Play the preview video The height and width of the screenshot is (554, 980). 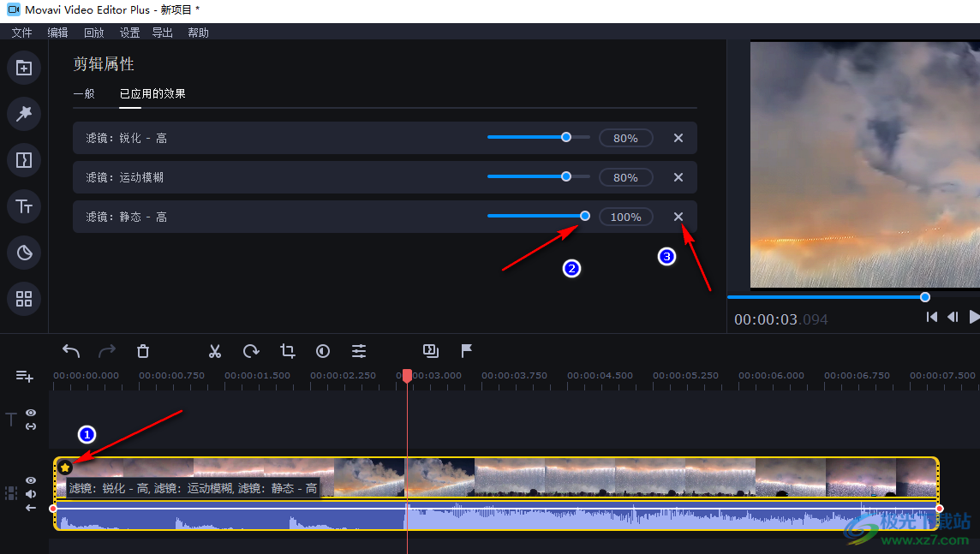[974, 317]
